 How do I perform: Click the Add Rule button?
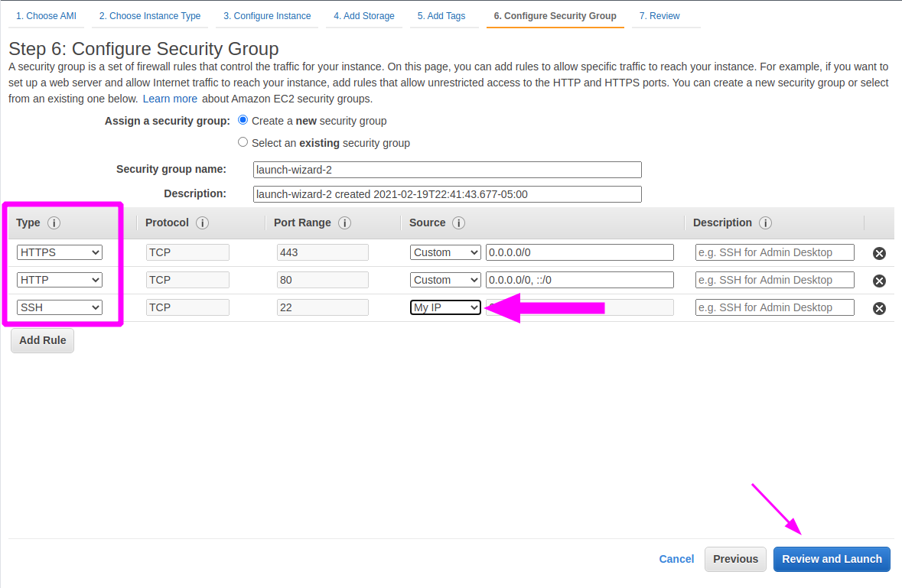pyautogui.click(x=42, y=339)
